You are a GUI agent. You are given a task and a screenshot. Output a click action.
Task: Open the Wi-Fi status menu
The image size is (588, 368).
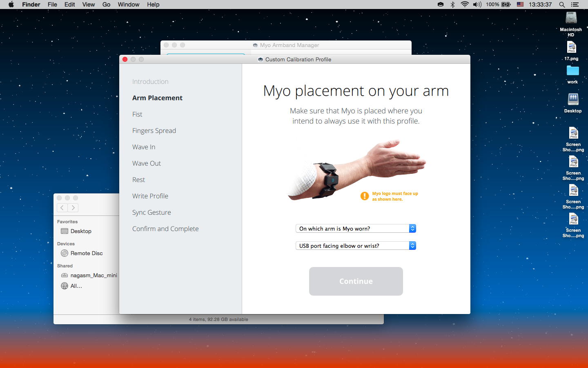pos(465,4)
